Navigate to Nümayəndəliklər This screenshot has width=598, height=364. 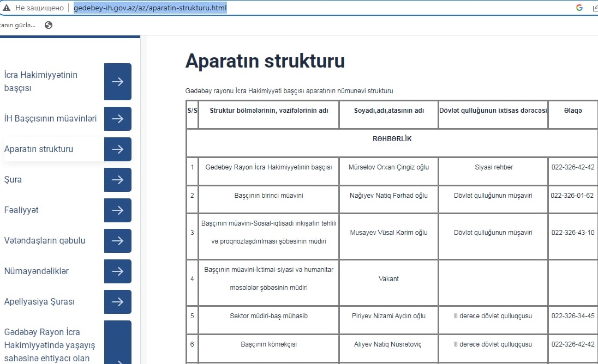pos(36,271)
